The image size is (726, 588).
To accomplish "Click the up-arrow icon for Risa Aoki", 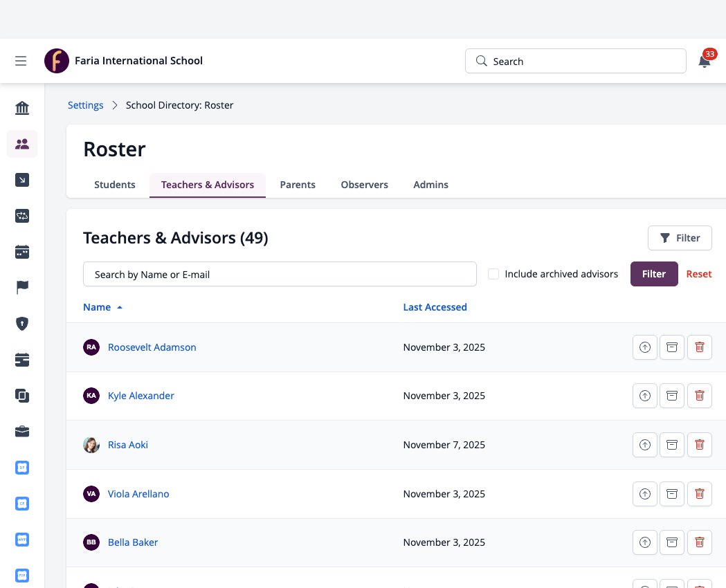I will [644, 445].
